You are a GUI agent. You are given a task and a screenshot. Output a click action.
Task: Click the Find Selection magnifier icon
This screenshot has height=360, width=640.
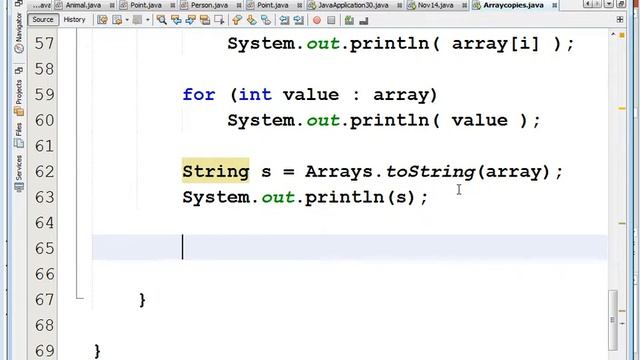pyautogui.click(x=162, y=20)
